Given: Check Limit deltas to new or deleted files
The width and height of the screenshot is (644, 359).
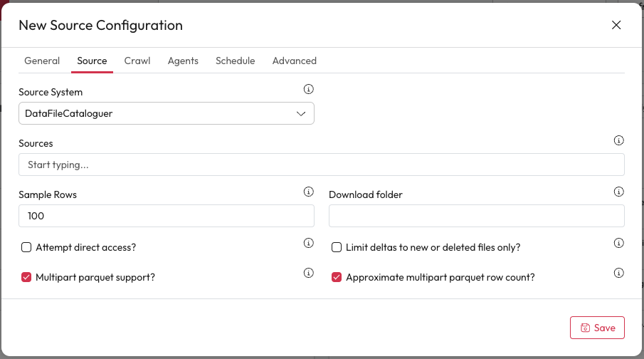Looking at the screenshot, I should click(x=337, y=247).
